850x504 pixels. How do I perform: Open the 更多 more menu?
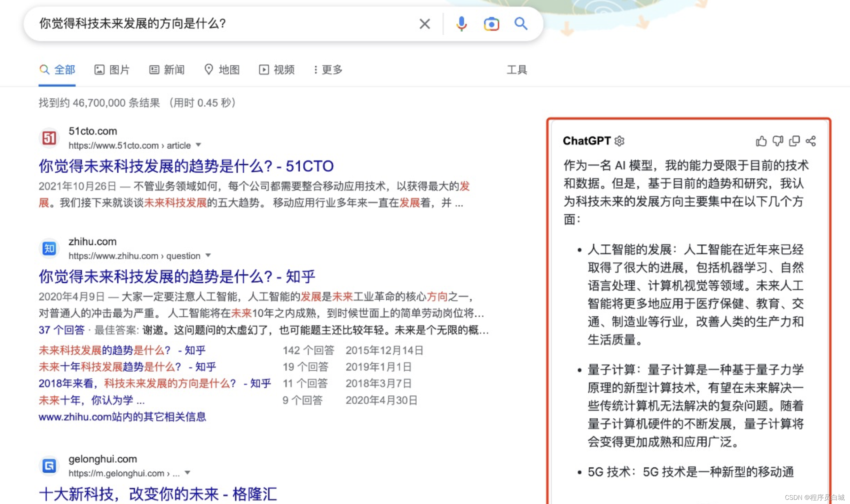click(328, 70)
